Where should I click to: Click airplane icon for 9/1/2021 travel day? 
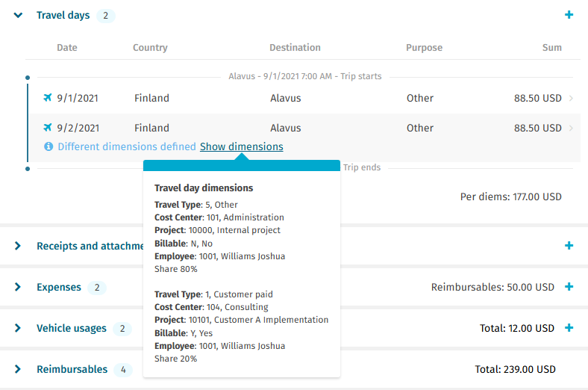tap(49, 98)
